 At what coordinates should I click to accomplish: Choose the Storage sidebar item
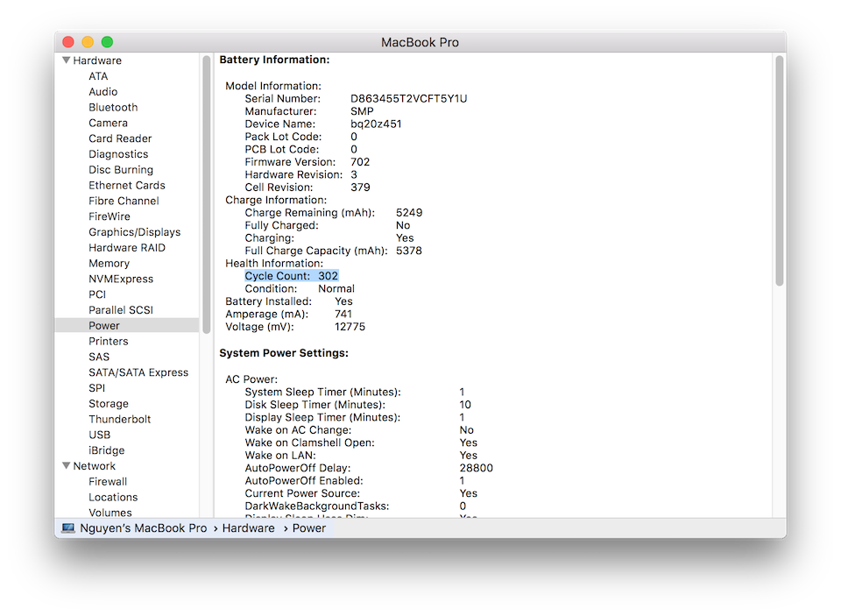point(108,404)
